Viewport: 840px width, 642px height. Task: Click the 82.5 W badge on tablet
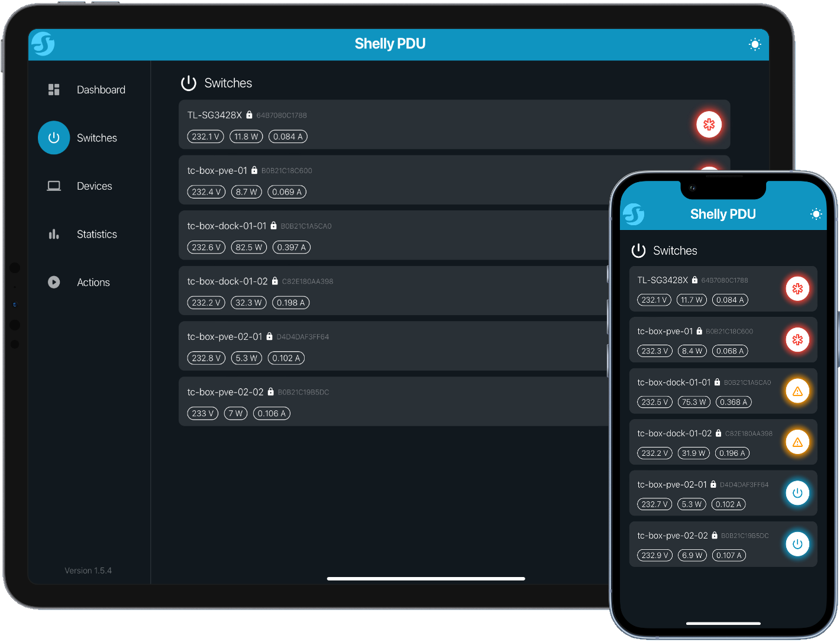(249, 247)
